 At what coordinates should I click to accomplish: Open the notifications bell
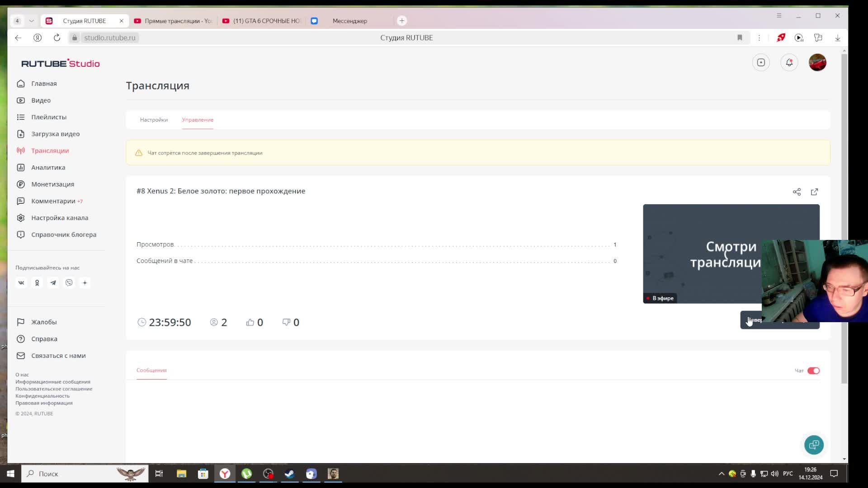(789, 63)
